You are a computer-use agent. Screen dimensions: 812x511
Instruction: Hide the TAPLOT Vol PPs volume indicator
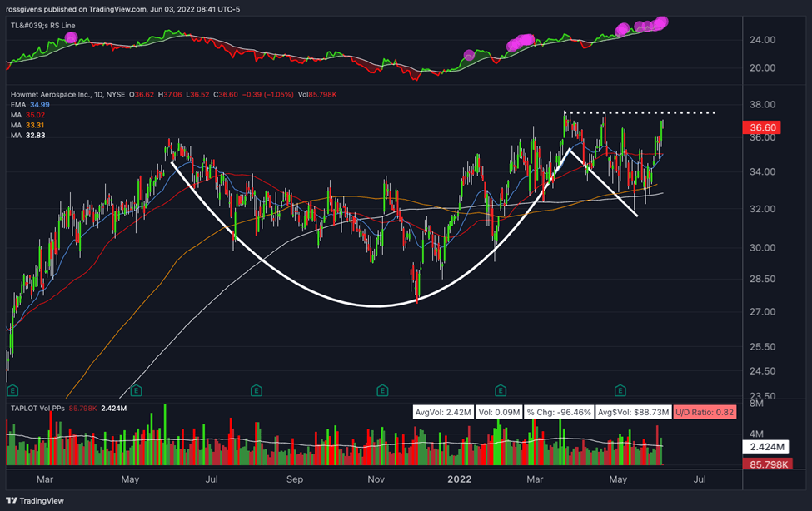[x=39, y=407]
